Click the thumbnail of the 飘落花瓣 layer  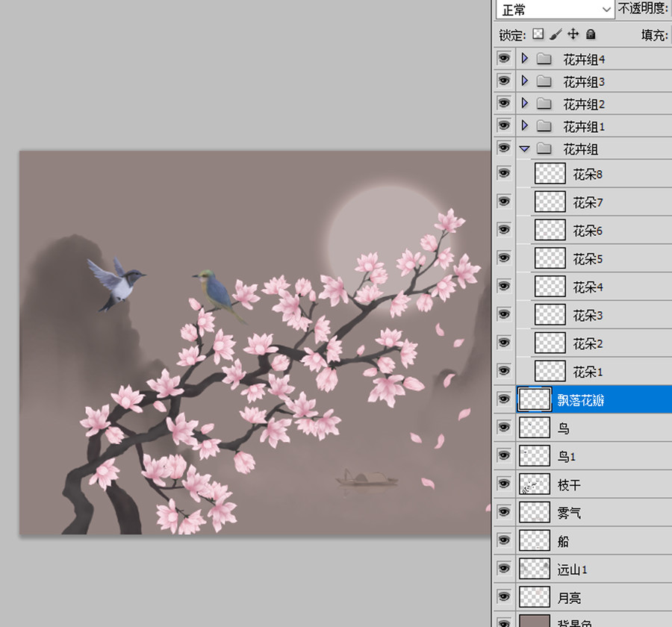535,400
